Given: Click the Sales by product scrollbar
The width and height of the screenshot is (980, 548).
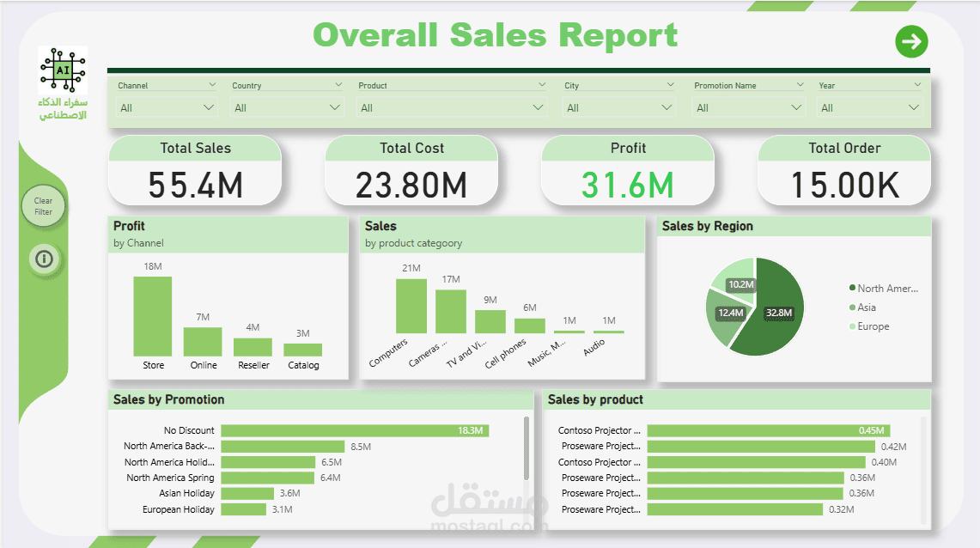Looking at the screenshot, I should (x=923, y=469).
